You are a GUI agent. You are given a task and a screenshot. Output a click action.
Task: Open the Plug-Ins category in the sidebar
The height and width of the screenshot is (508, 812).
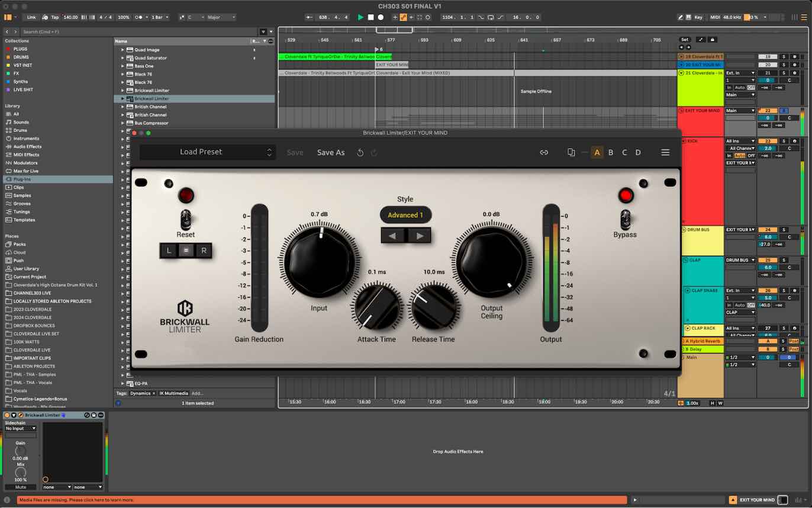[x=24, y=179]
